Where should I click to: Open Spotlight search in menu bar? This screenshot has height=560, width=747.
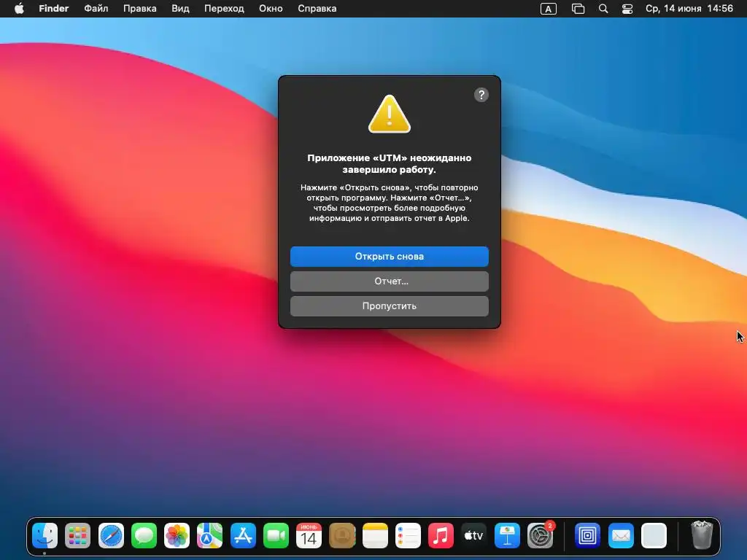coord(603,9)
